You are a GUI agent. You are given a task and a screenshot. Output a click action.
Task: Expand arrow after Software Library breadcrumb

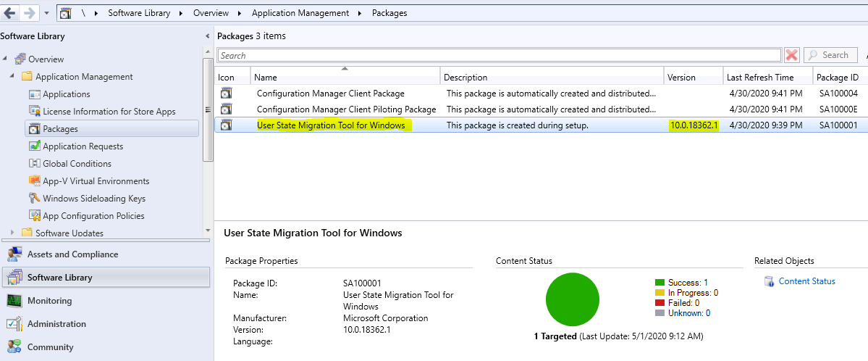182,13
